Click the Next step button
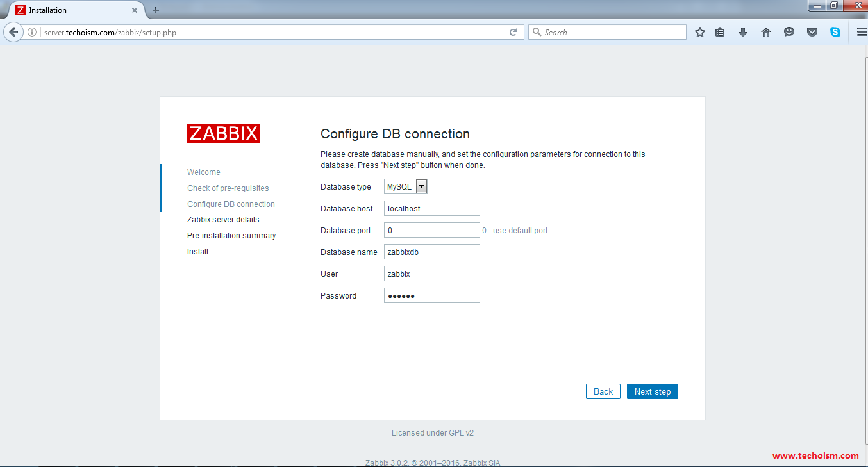Viewport: 868px width, 467px height. coord(653,391)
